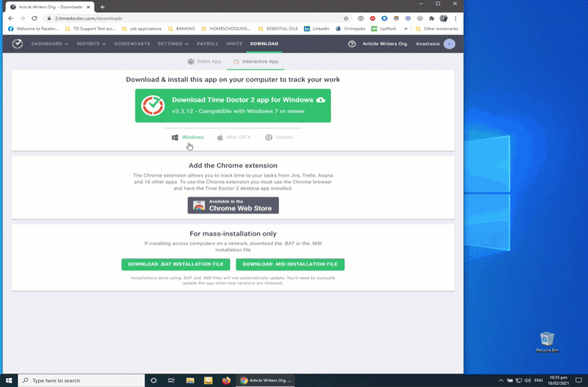
Task: Select the Windows platform option
Action: 188,137
